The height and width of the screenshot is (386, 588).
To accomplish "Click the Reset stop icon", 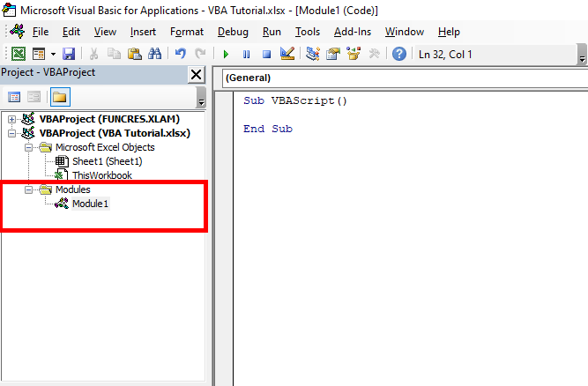I will 266,55.
